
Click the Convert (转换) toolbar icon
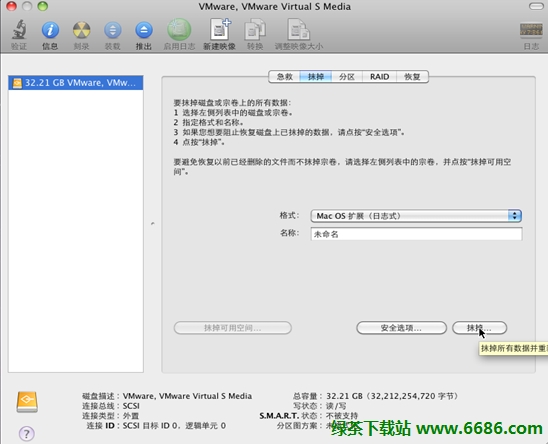tap(255, 30)
